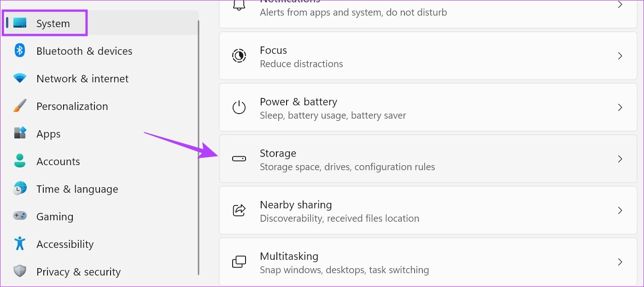
Task: Click the Power & battery power icon
Action: (x=239, y=107)
